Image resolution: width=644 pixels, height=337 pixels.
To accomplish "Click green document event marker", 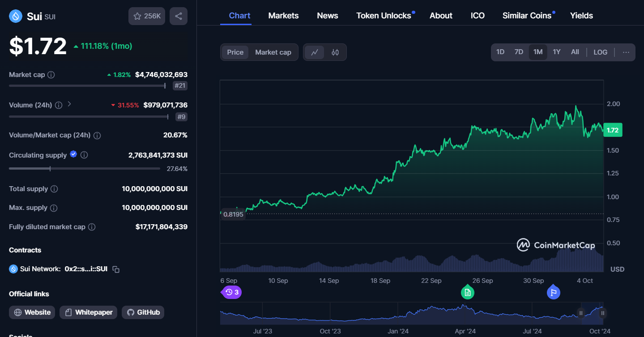I will [468, 292].
